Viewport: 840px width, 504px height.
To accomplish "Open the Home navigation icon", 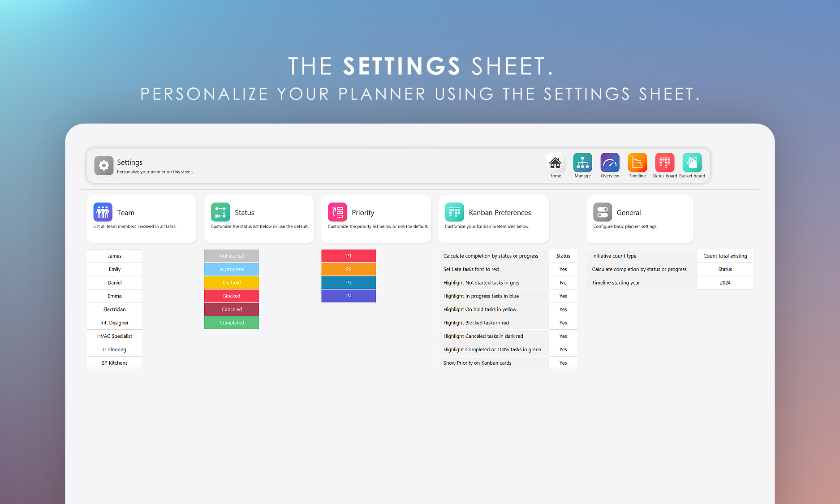I will tap(555, 163).
